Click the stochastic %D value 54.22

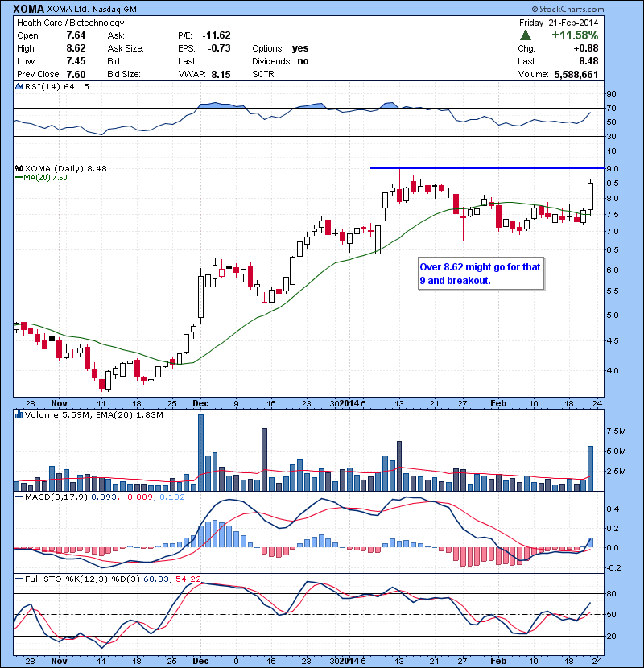188,579
